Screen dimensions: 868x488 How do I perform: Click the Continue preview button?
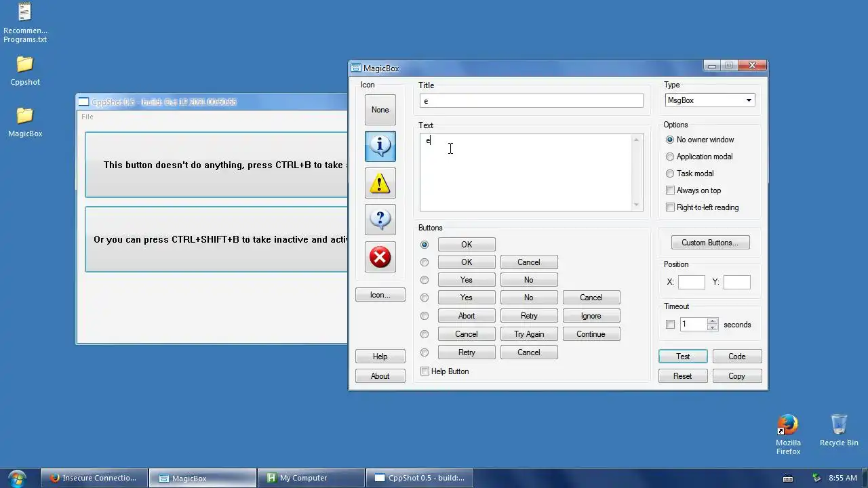pyautogui.click(x=591, y=334)
